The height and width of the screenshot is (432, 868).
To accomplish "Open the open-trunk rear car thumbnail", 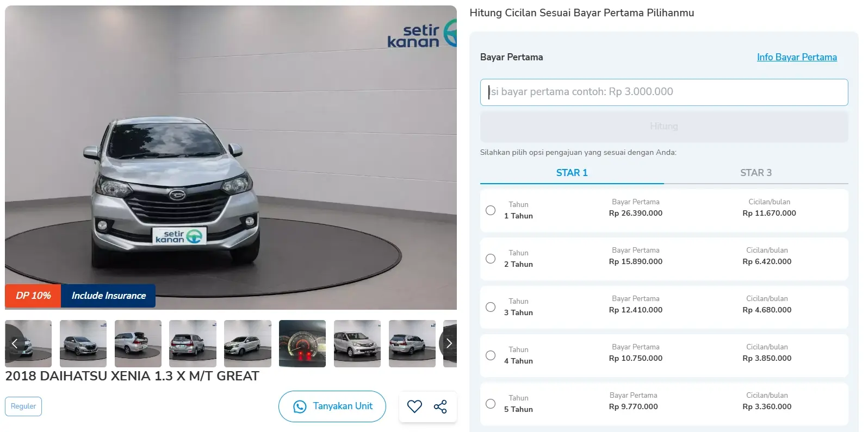I will 138,343.
